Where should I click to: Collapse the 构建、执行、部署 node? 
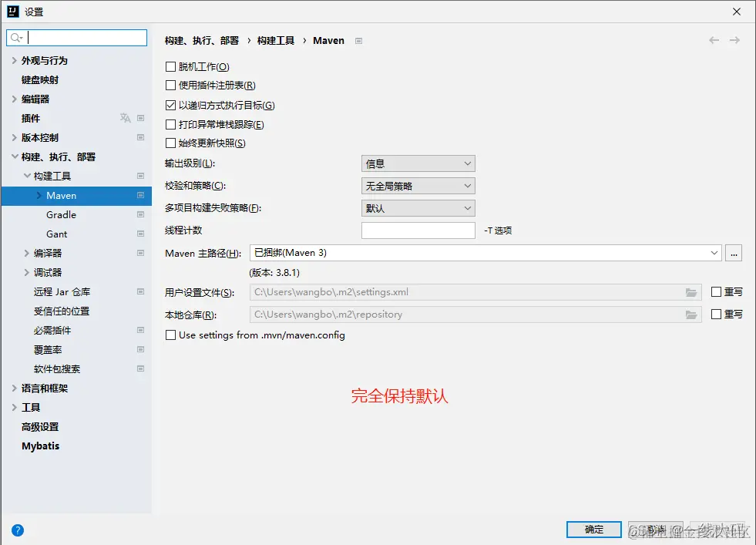click(15, 156)
